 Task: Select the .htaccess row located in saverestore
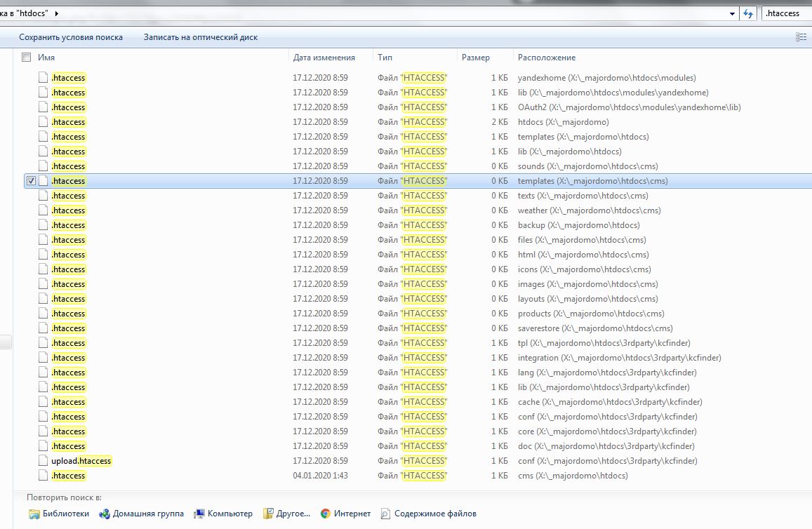click(x=69, y=328)
